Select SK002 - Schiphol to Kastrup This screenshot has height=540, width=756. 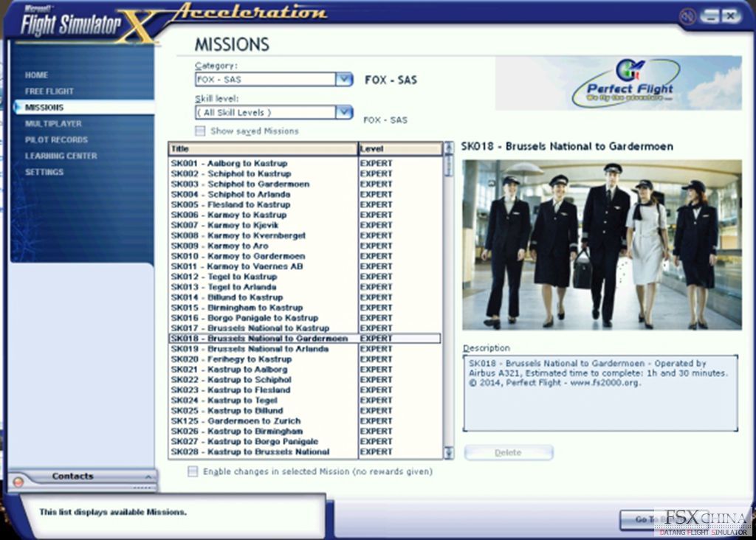[x=305, y=173]
